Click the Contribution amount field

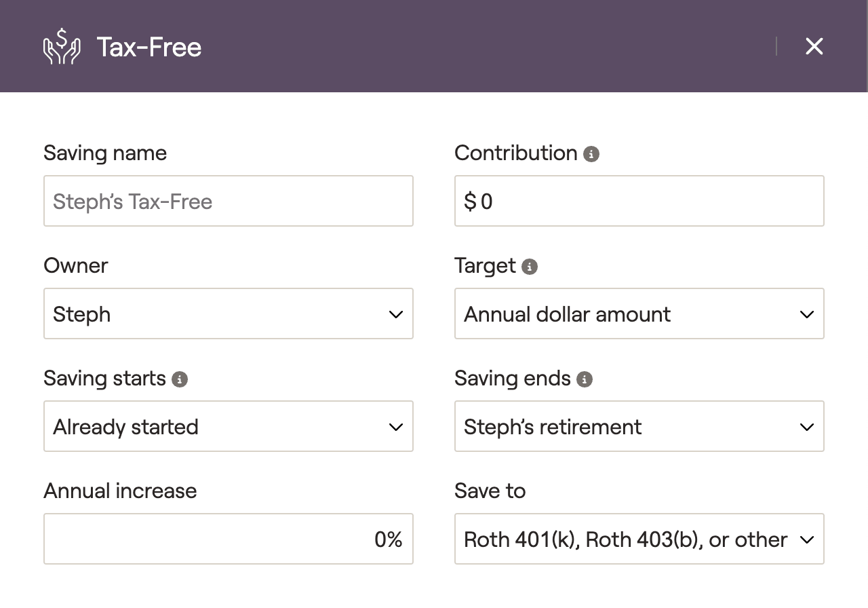[639, 201]
